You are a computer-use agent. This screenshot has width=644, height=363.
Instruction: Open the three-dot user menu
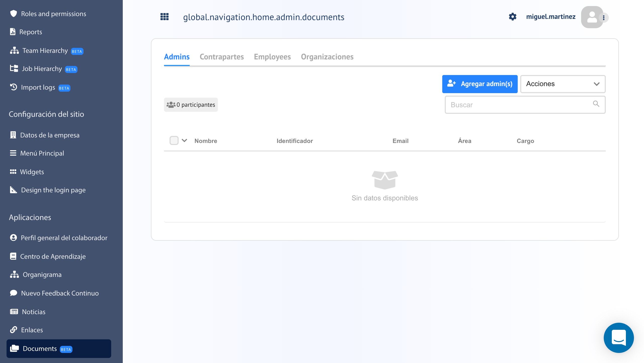tap(604, 18)
